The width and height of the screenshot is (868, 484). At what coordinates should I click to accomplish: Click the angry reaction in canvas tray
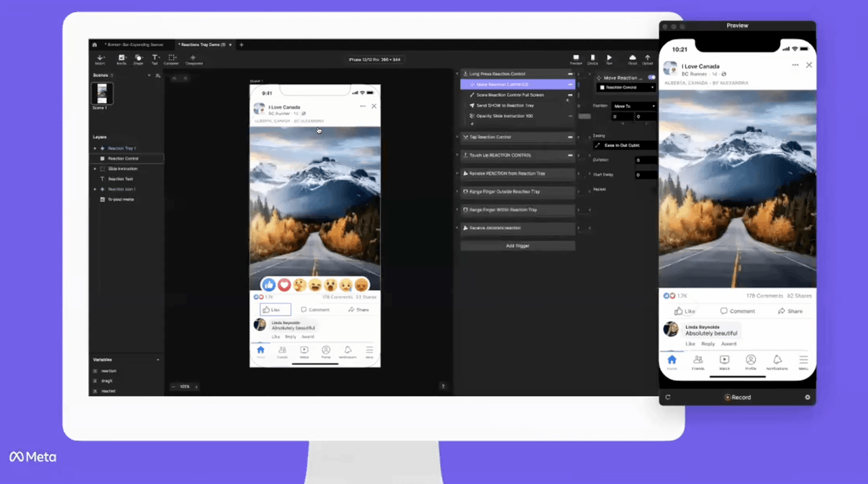(x=362, y=285)
